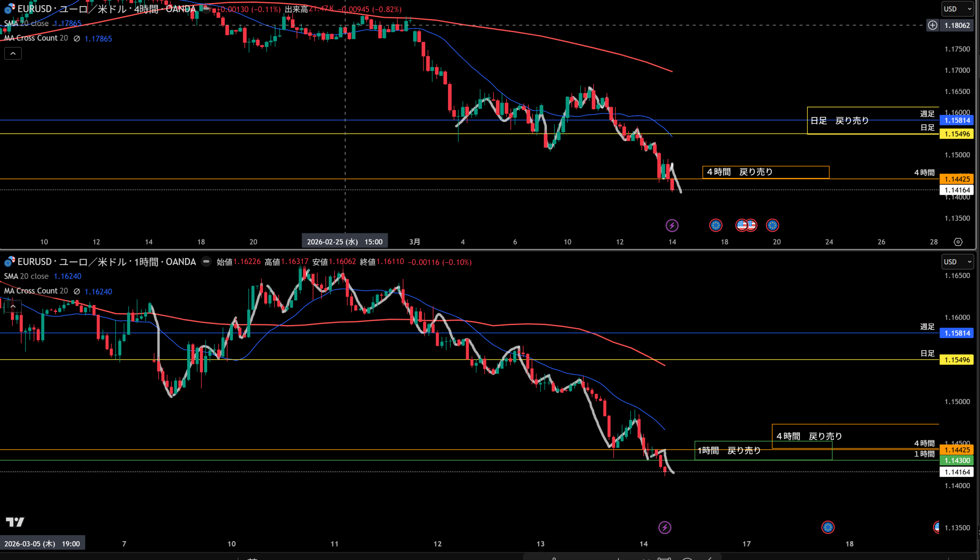Open USD currency dropdown on upper chart
Viewport: 980px width, 560px height.
click(x=957, y=9)
